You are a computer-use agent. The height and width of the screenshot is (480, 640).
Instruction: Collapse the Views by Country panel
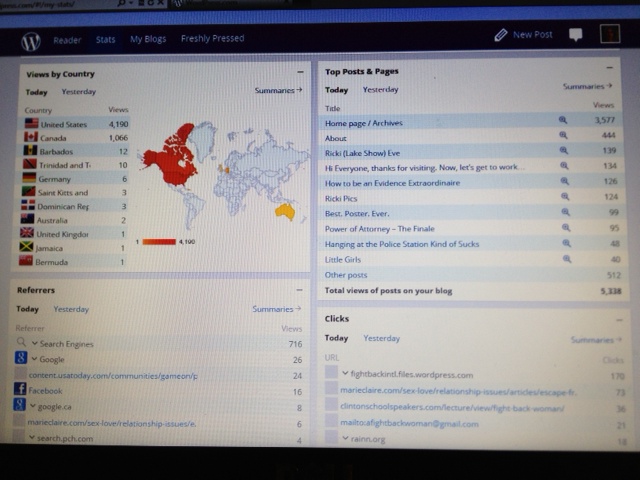pyautogui.click(x=300, y=73)
